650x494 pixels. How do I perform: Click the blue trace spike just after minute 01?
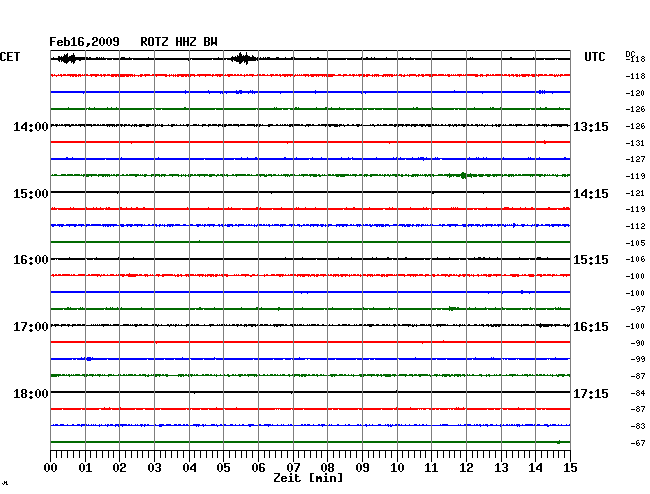tap(89, 359)
